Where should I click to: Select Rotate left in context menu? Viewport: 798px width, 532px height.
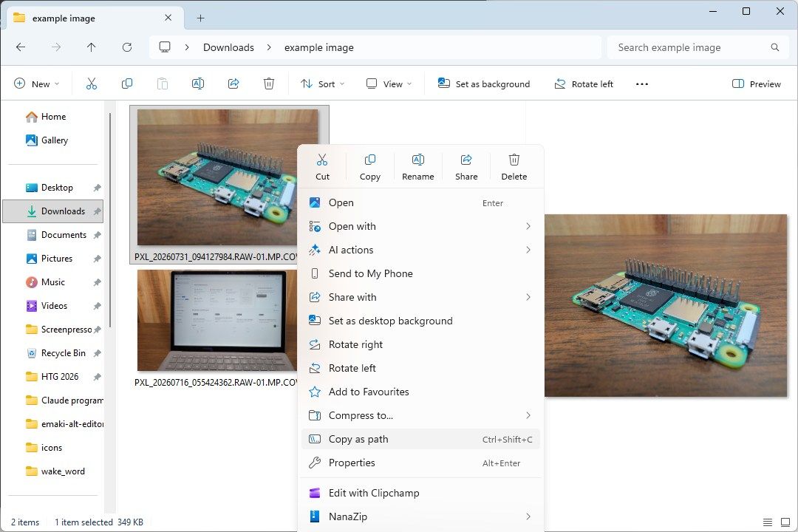(x=420, y=368)
